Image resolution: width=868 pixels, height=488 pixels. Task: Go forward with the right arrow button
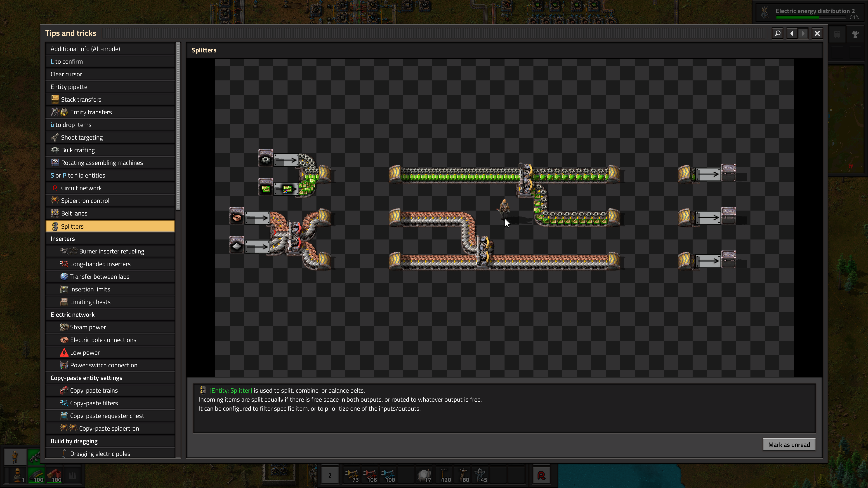pos(803,33)
